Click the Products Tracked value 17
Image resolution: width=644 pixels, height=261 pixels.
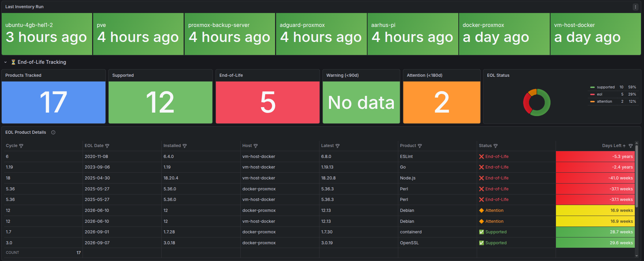click(54, 102)
